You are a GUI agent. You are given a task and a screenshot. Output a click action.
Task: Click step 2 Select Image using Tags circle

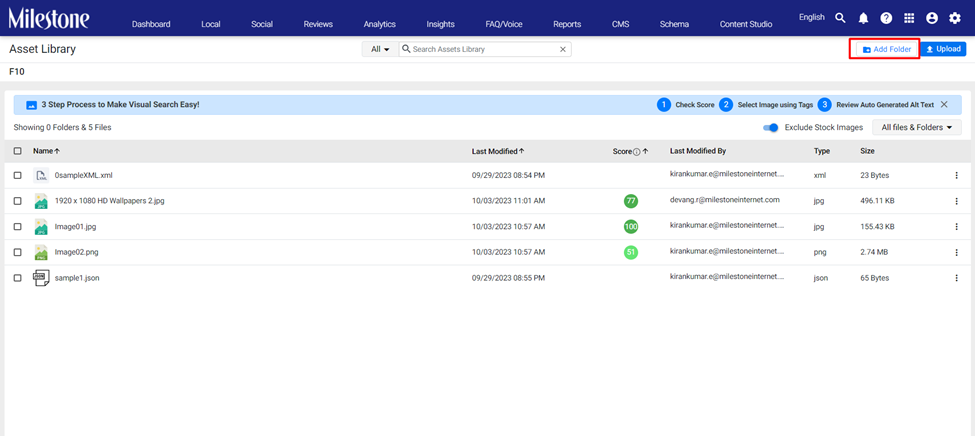click(x=726, y=104)
